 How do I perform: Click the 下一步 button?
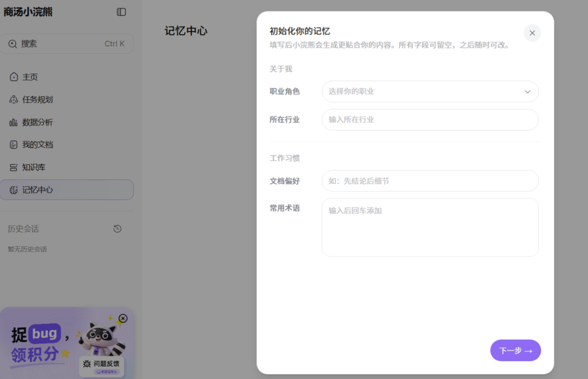coord(516,351)
